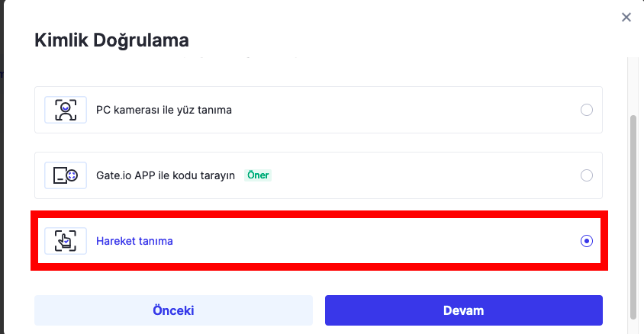This screenshot has width=644, height=334.
Task: Click empty space in the Hareket tanıma card
Action: 382,241
